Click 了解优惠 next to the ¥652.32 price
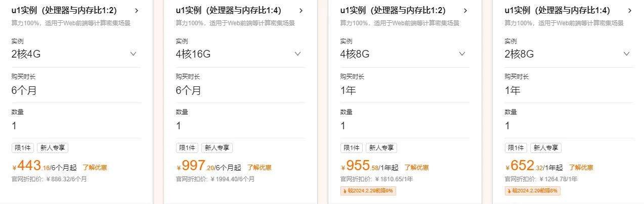644x204 pixels. click(x=581, y=168)
